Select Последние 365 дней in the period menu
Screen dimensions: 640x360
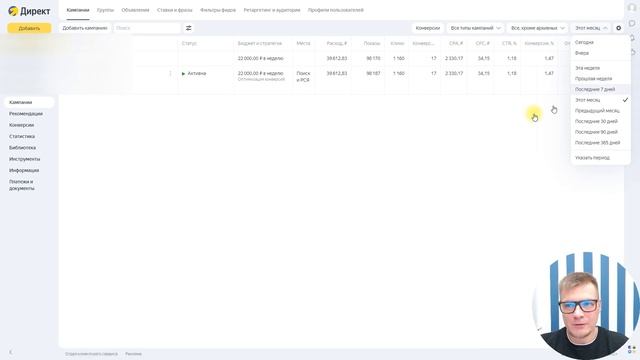coord(600,143)
